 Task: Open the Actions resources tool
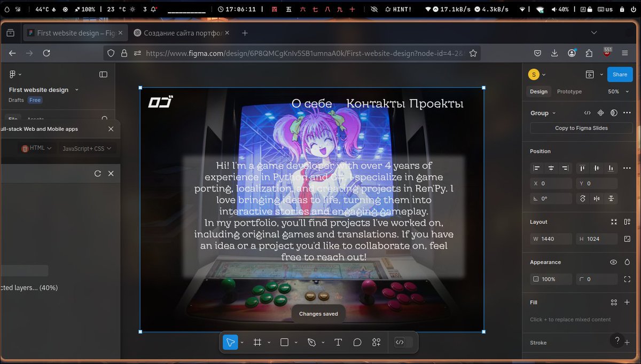point(377,342)
